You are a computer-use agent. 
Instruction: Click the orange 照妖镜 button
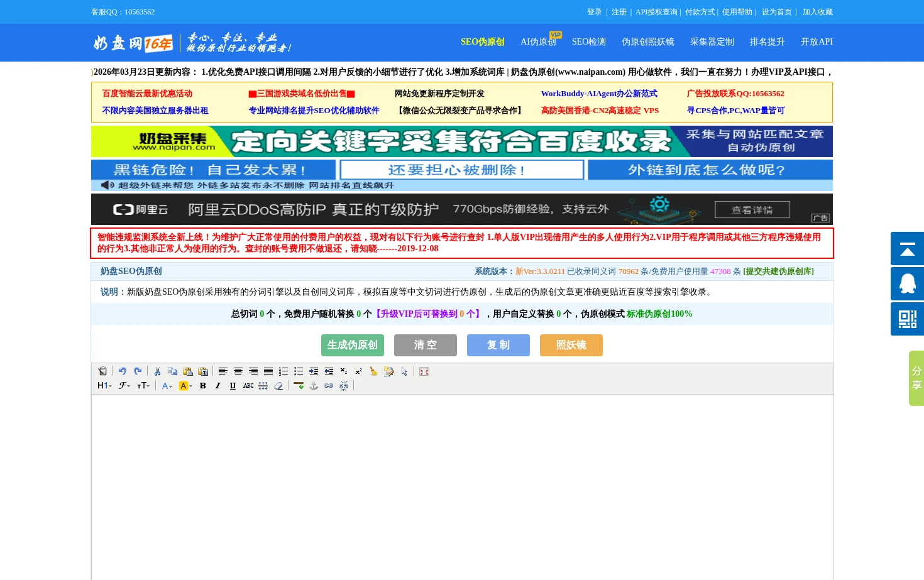point(571,345)
